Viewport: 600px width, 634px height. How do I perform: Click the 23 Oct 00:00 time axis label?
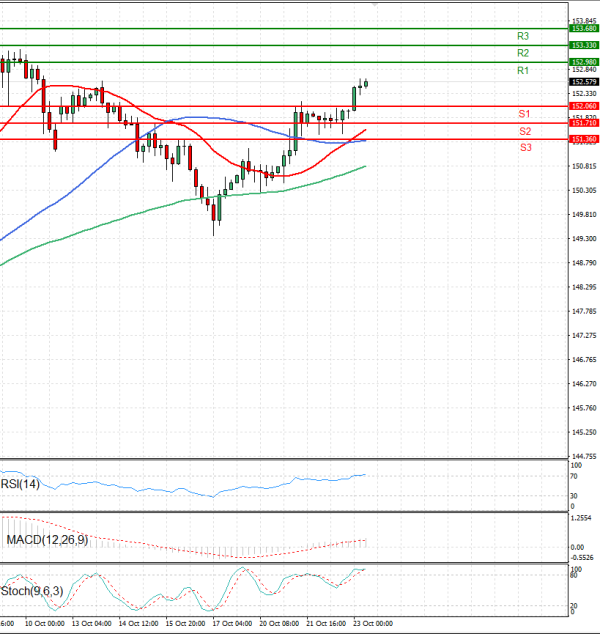pos(373,623)
